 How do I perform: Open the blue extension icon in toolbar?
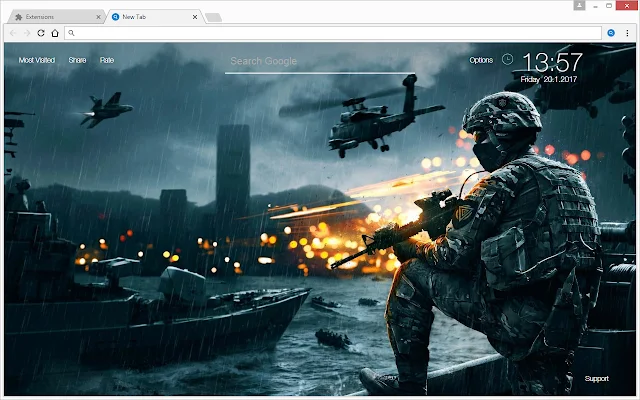coord(611,33)
